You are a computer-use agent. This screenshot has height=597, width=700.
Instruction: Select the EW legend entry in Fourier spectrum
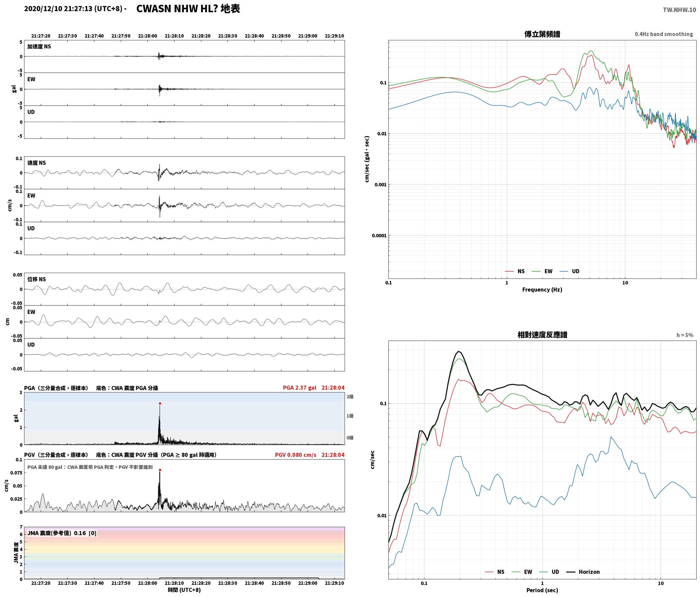point(542,271)
